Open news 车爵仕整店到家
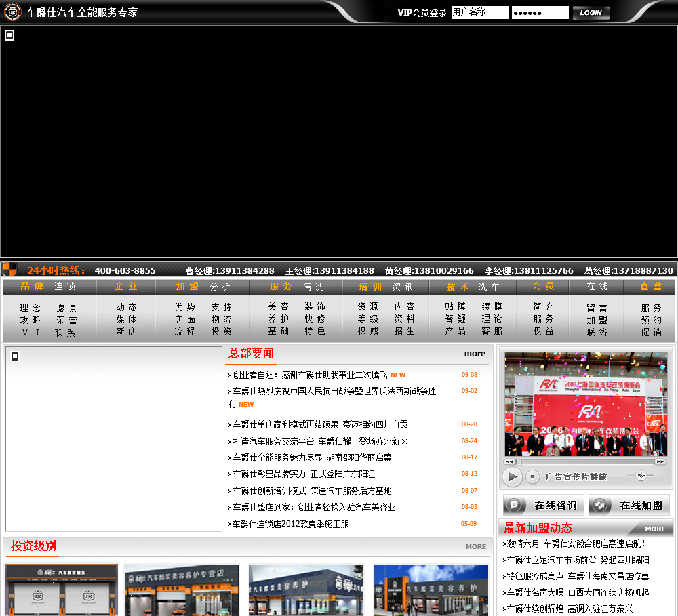The width and height of the screenshot is (678, 616). (314, 508)
